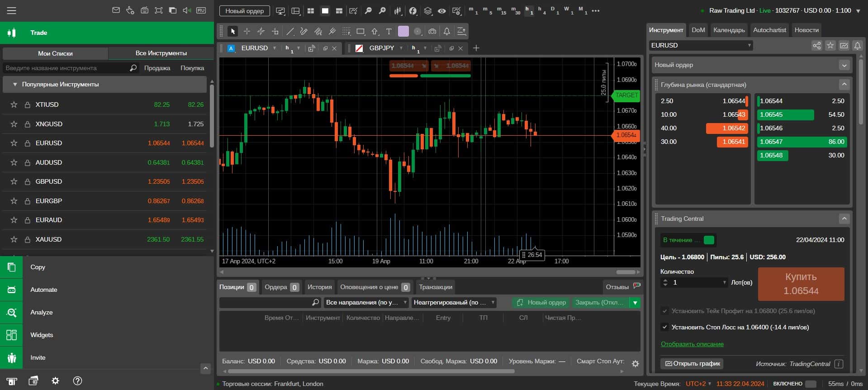868x390 pixels.
Task: Open the UTC+2 timezone dropdown
Action: pyautogui.click(x=698, y=384)
